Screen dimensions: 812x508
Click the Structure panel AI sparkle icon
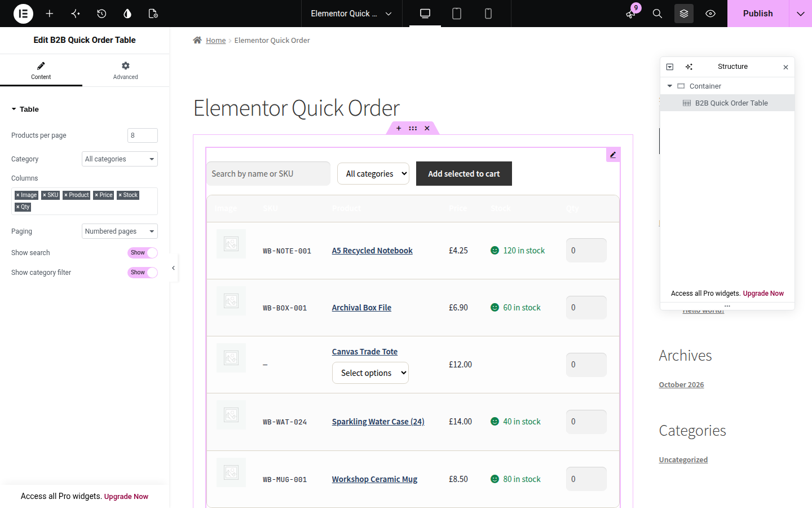click(x=689, y=67)
